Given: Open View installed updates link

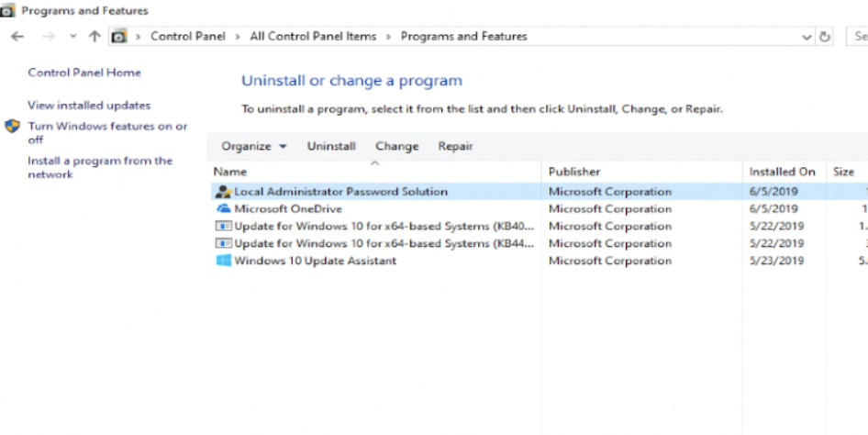Looking at the screenshot, I should coord(89,106).
